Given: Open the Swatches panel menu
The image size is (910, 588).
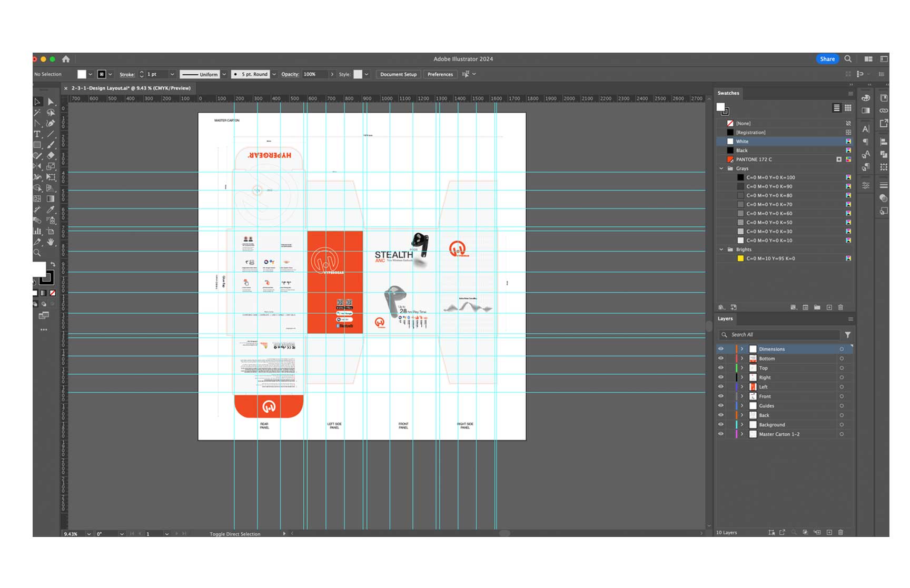Looking at the screenshot, I should 850,93.
